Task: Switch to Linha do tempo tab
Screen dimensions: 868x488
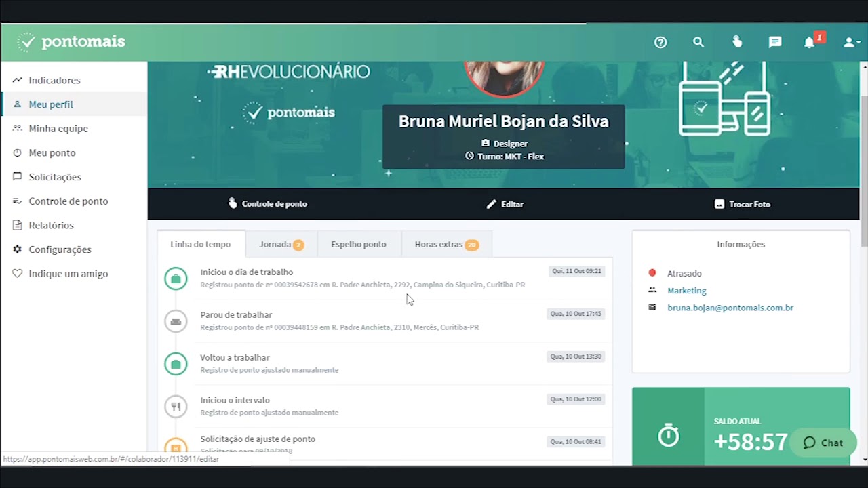Action: 200,244
